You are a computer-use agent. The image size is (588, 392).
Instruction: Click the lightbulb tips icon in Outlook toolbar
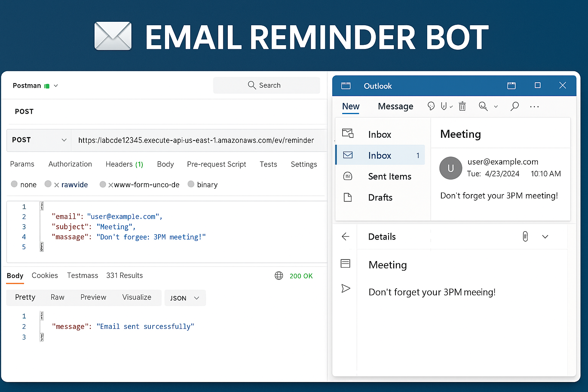(431, 106)
